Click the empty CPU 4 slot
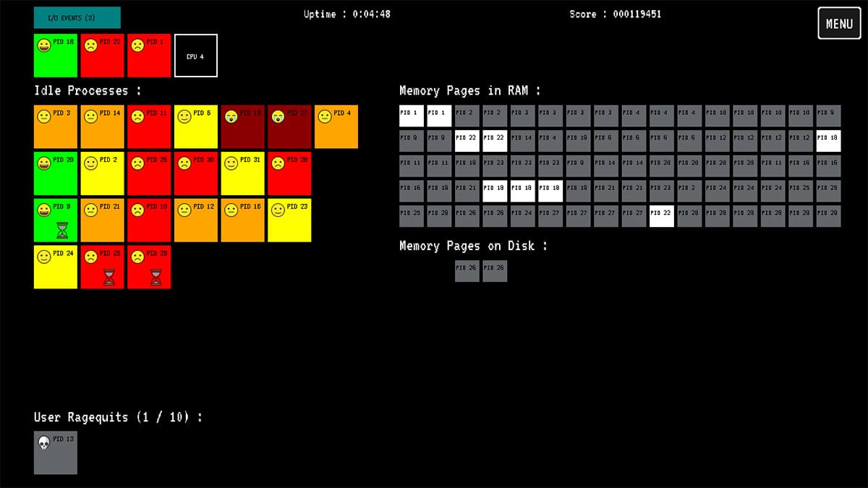The image size is (868, 488). click(195, 56)
